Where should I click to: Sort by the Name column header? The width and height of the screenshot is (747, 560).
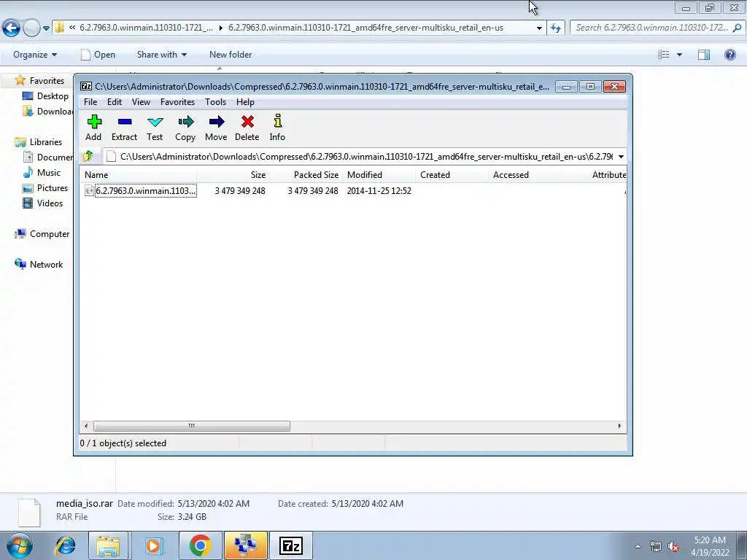(x=138, y=175)
